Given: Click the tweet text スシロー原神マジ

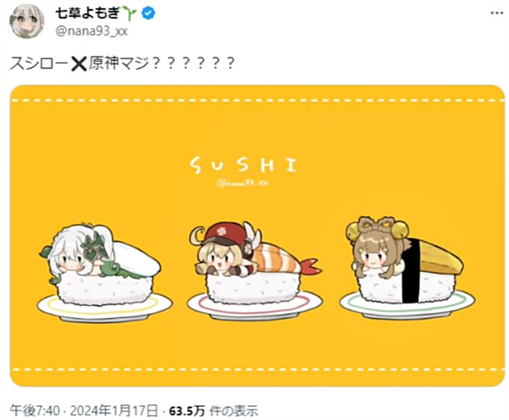Looking at the screenshot, I should click(x=121, y=63).
